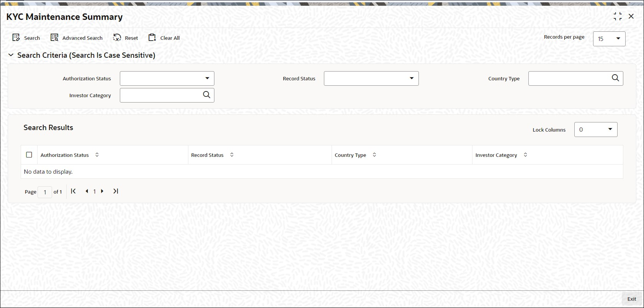Click the Search Results heading
The height and width of the screenshot is (308, 644).
pyautogui.click(x=48, y=127)
